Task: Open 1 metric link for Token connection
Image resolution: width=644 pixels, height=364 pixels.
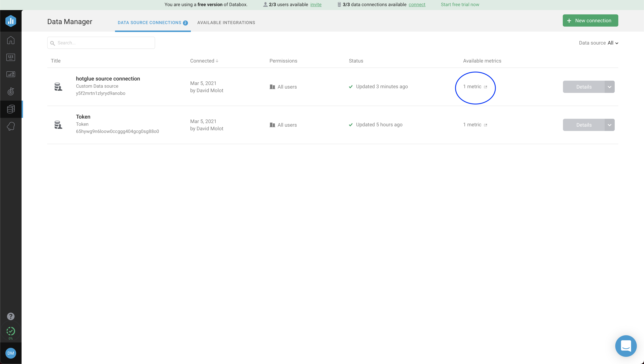Action: tap(472, 125)
